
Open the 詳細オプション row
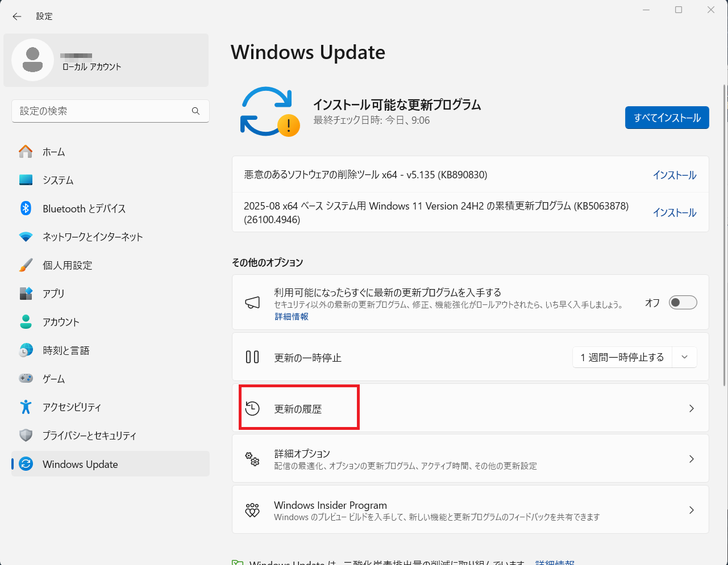coord(471,459)
